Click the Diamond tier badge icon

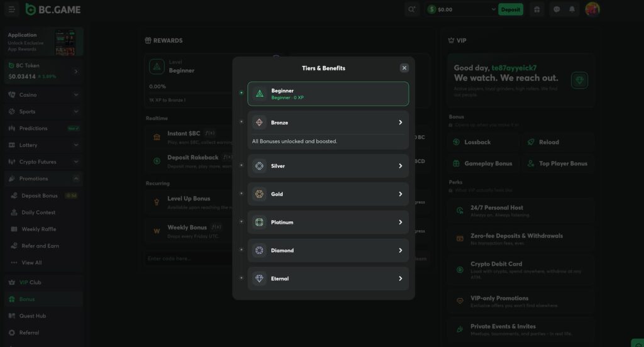coord(259,250)
